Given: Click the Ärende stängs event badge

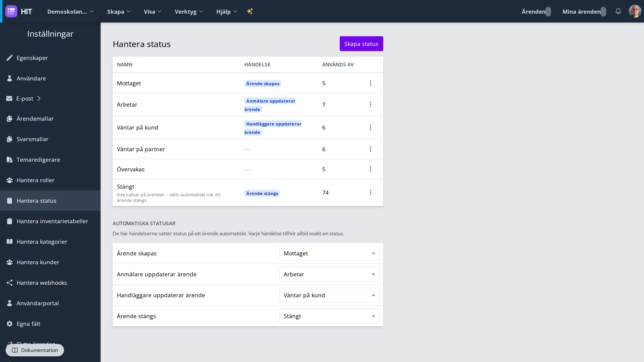Looking at the screenshot, I should pyautogui.click(x=262, y=193).
